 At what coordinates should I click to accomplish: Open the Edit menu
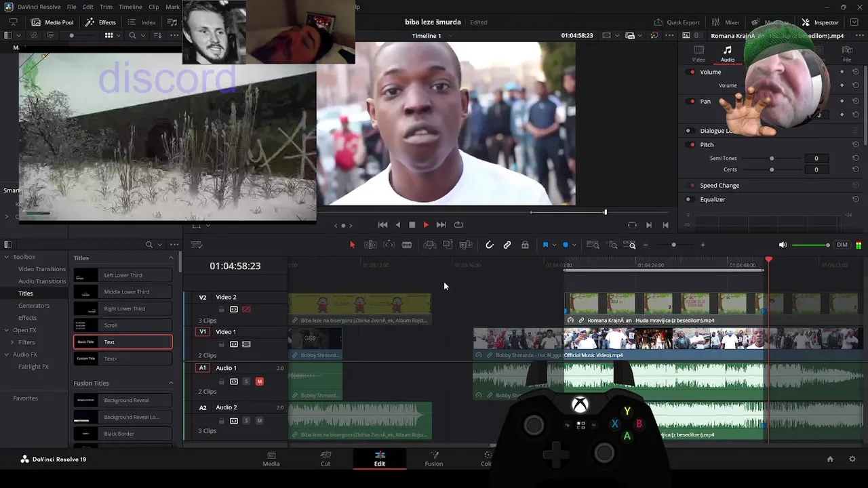(88, 7)
